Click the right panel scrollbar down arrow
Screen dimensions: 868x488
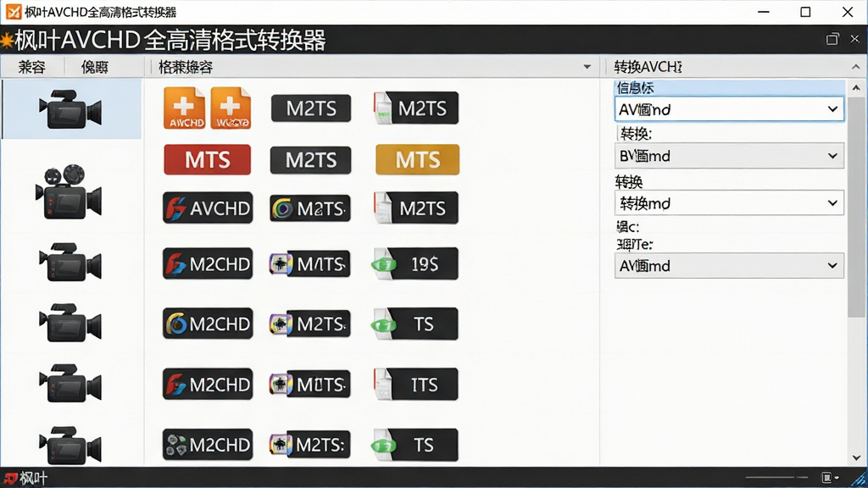coord(856,457)
